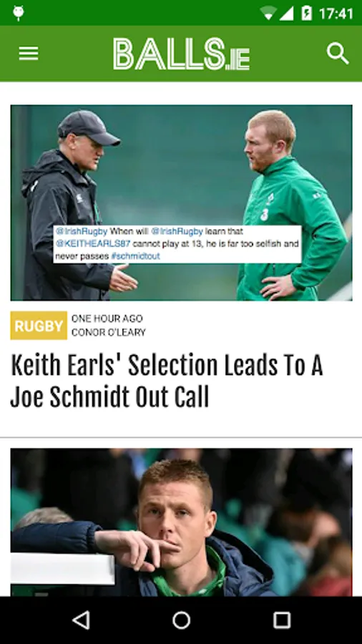Tap the Wi-Fi status icon

[x=268, y=14]
